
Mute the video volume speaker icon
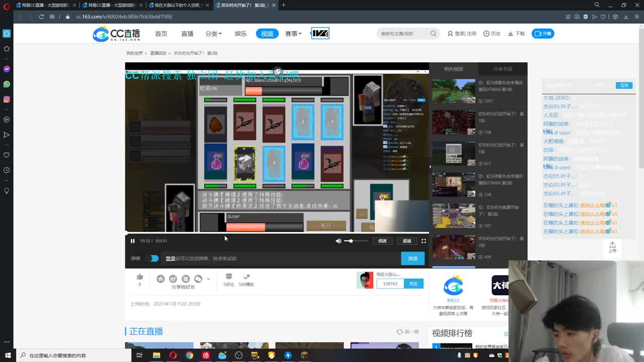pos(338,241)
